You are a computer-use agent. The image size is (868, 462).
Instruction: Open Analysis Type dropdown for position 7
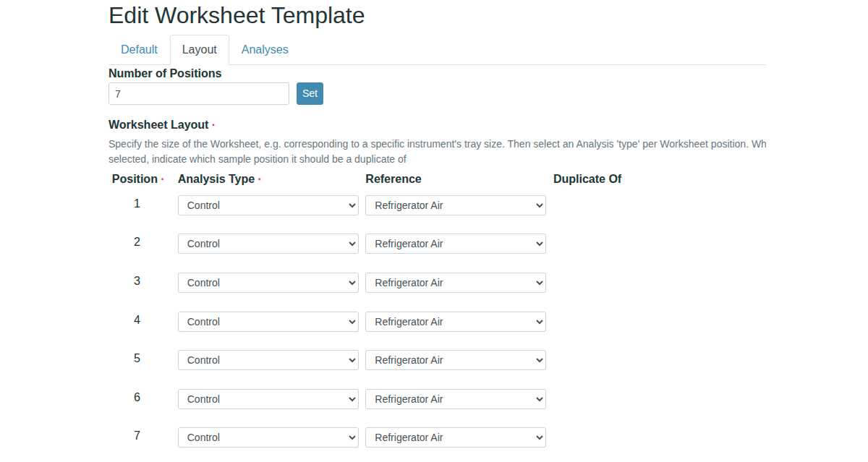click(268, 437)
